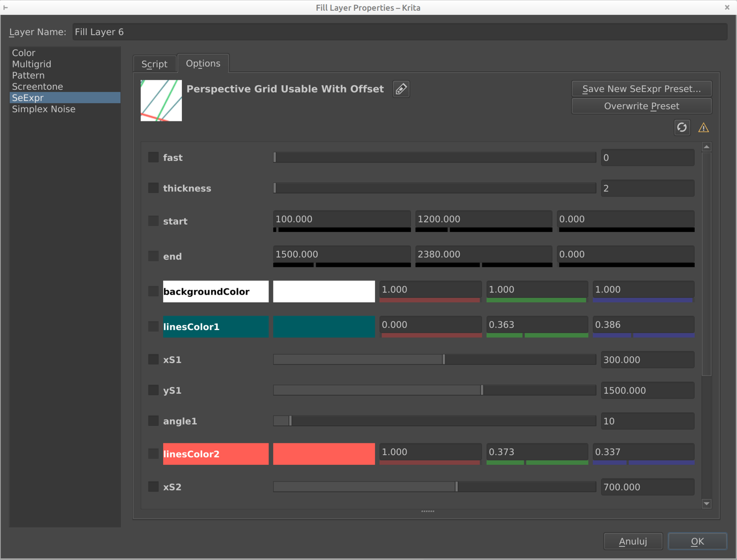Viewport: 737px width, 560px height.
Task: Toggle the checkbox next to thickness
Action: click(x=153, y=188)
